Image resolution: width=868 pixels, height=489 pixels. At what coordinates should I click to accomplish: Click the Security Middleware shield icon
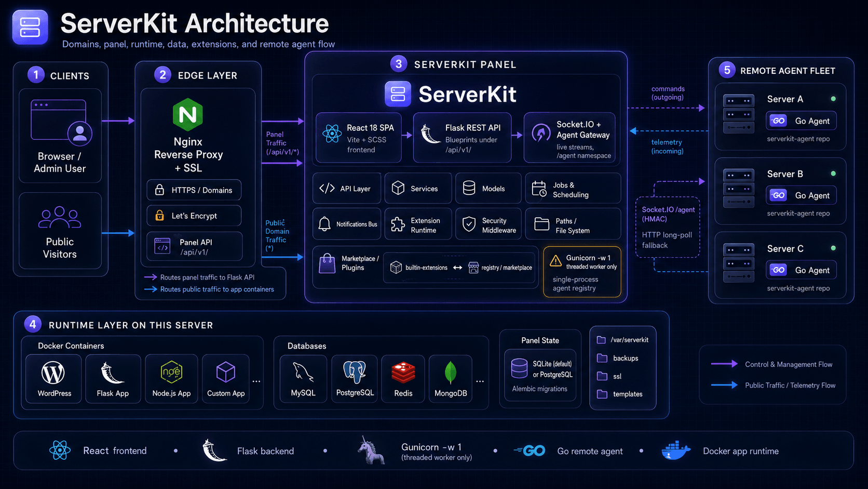click(x=469, y=224)
